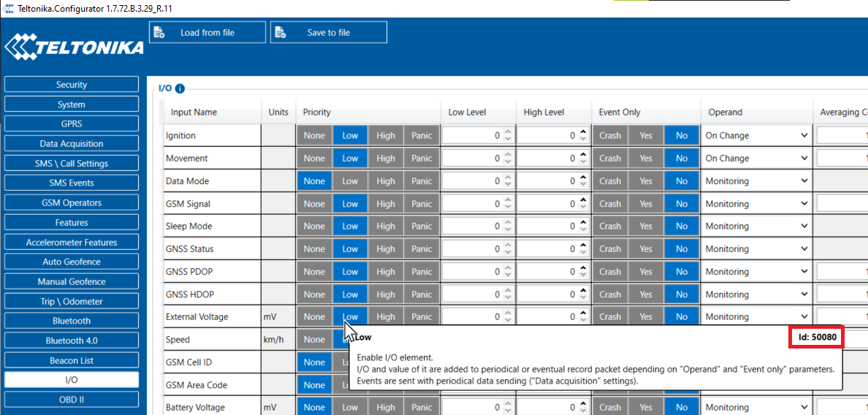Viewport: 868px width, 415px height.
Task: Click the Teltonika logo
Action: pyautogui.click(x=74, y=47)
